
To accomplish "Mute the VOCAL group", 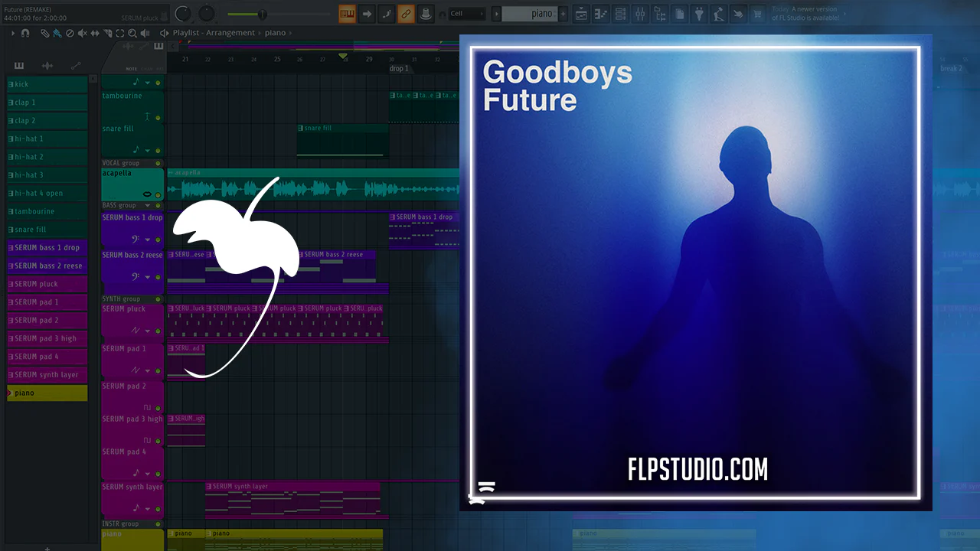I will point(158,163).
